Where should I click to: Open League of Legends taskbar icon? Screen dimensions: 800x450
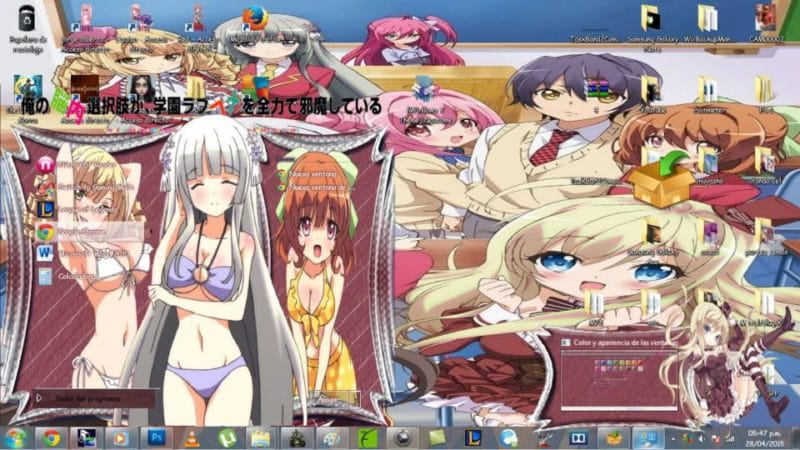tap(472, 438)
